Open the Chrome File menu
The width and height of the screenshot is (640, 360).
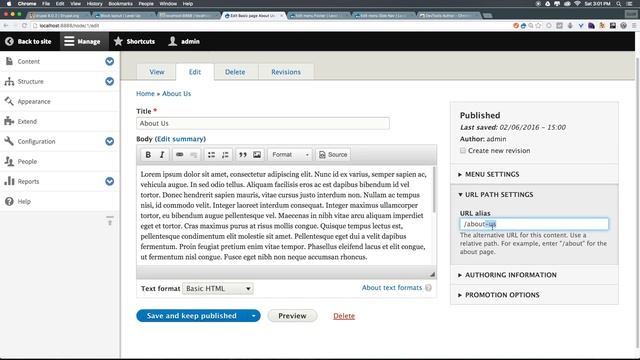click(x=46, y=4)
